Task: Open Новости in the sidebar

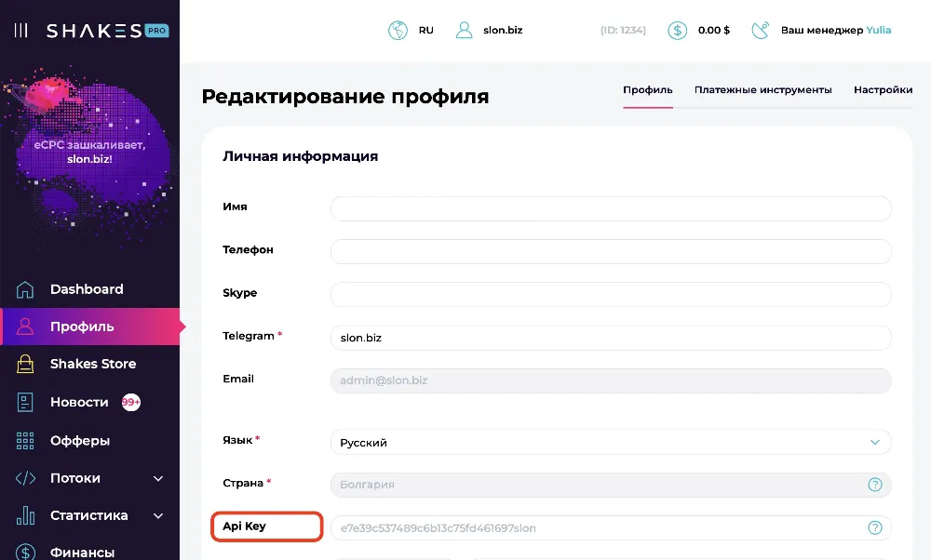Action: click(x=79, y=403)
